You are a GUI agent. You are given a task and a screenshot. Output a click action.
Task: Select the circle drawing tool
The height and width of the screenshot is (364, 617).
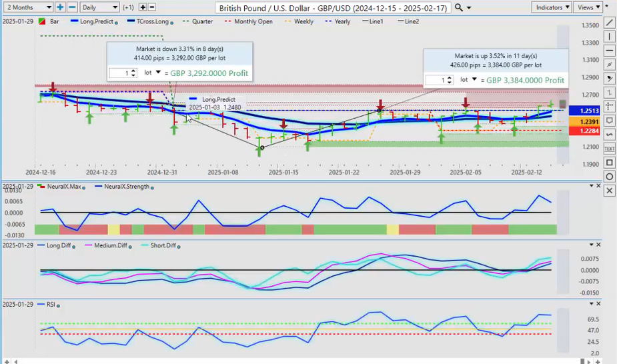click(x=609, y=177)
